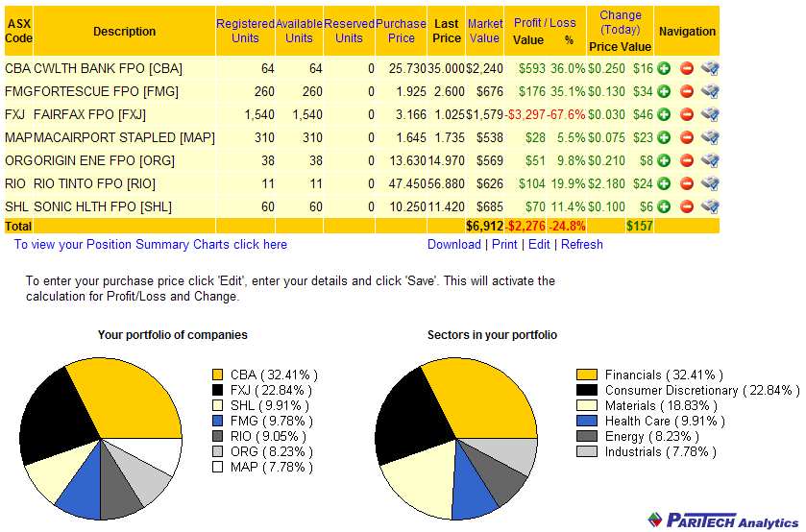Screen dimensions: 806x532
Task: Click the CBA yellow legend swatch
Action: click(217, 375)
